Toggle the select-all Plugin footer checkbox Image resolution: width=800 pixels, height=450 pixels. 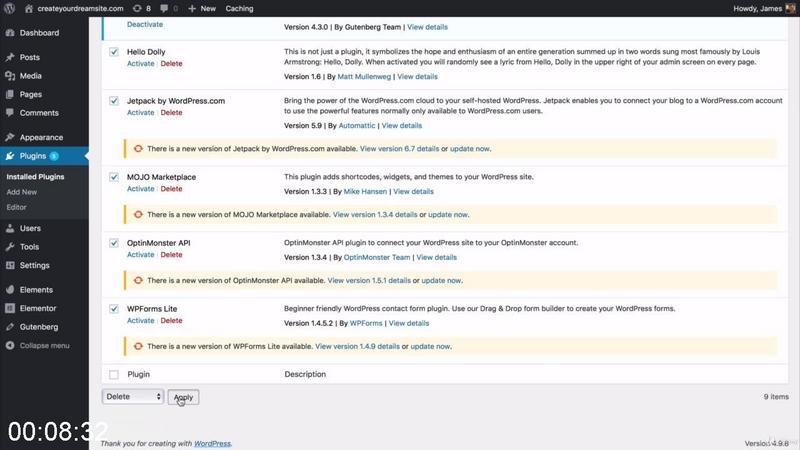tap(114, 374)
